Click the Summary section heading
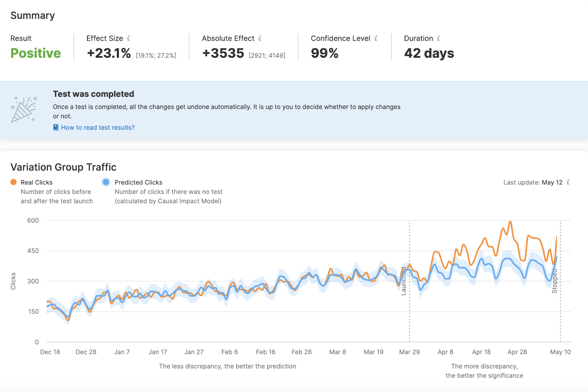Image resolution: width=588 pixels, height=392 pixels. [x=33, y=15]
